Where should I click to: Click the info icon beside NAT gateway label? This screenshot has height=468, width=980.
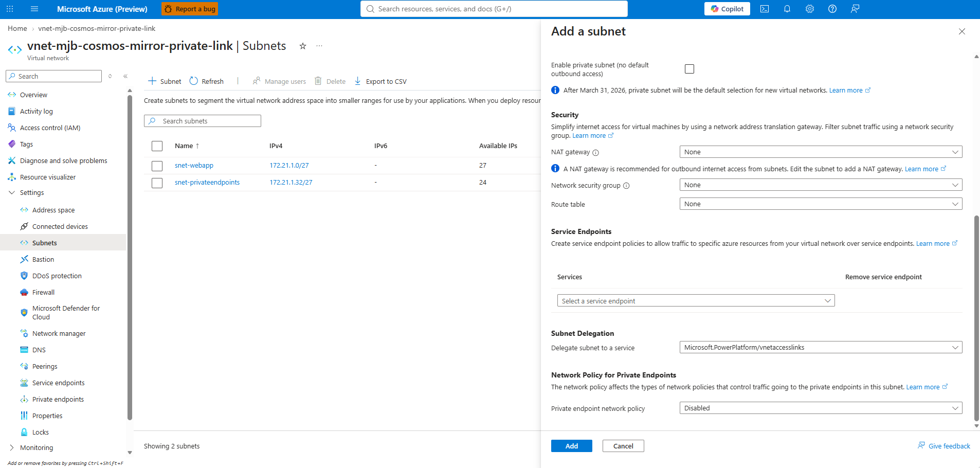(596, 153)
